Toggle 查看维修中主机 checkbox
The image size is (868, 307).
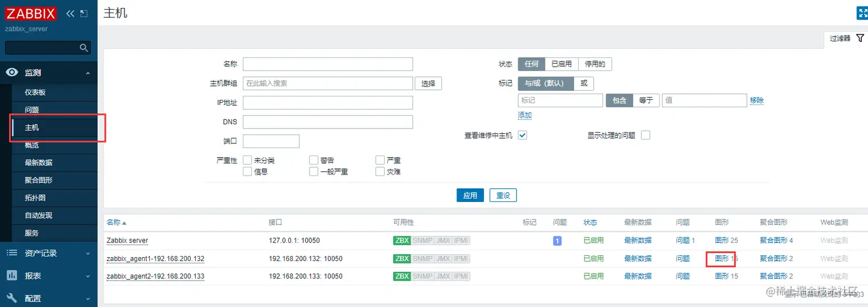point(522,135)
